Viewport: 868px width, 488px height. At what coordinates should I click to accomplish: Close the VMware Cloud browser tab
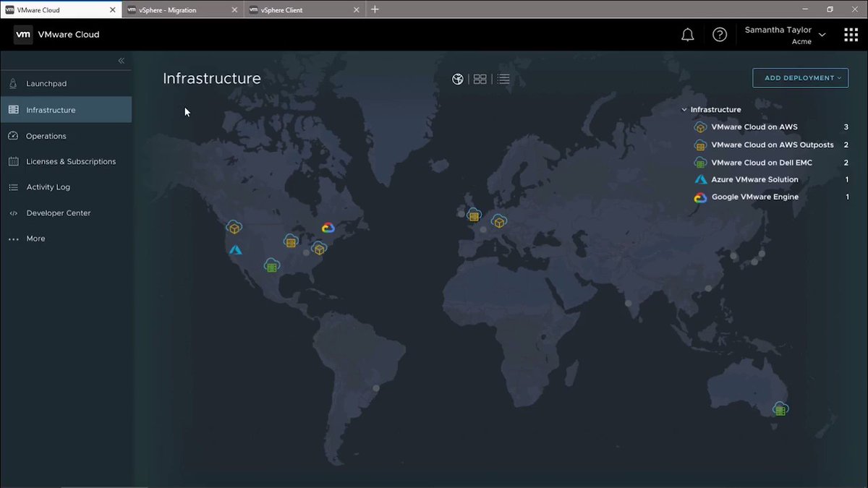(114, 10)
